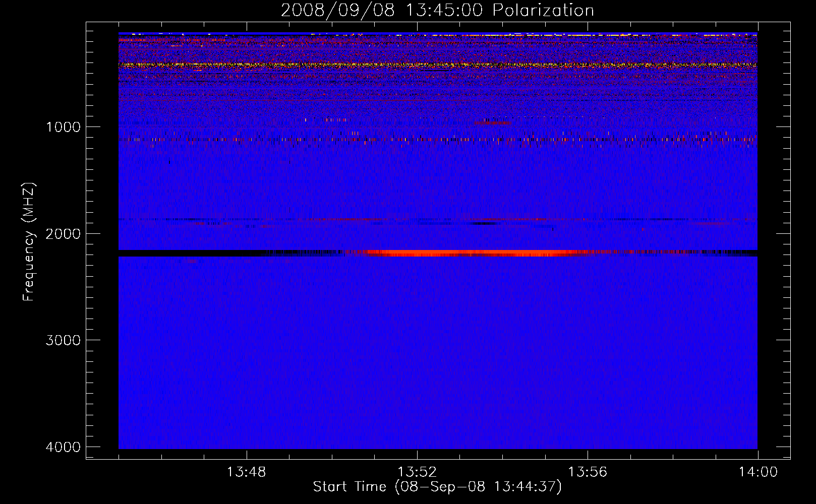Image resolution: width=816 pixels, height=504 pixels.
Task: Select the 'Start Time (08-Sep-08 13:44:37)' label
Action: point(437,487)
